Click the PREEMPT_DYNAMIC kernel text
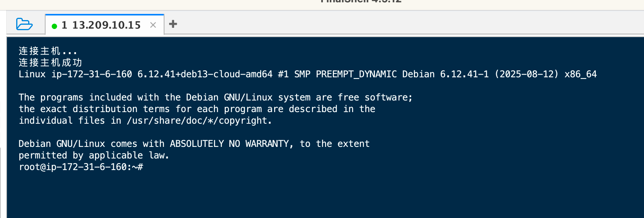Screen dimensions: 644x218 point(356,74)
